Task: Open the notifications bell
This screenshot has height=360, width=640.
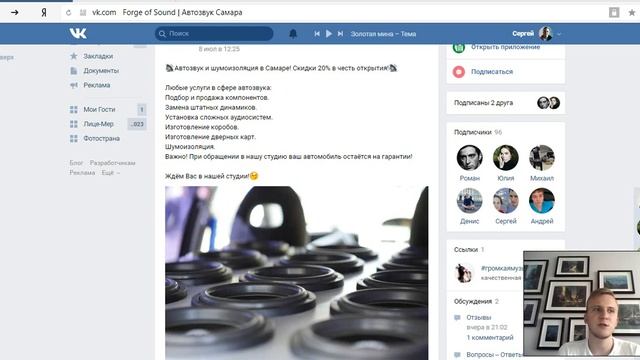Action: click(293, 34)
